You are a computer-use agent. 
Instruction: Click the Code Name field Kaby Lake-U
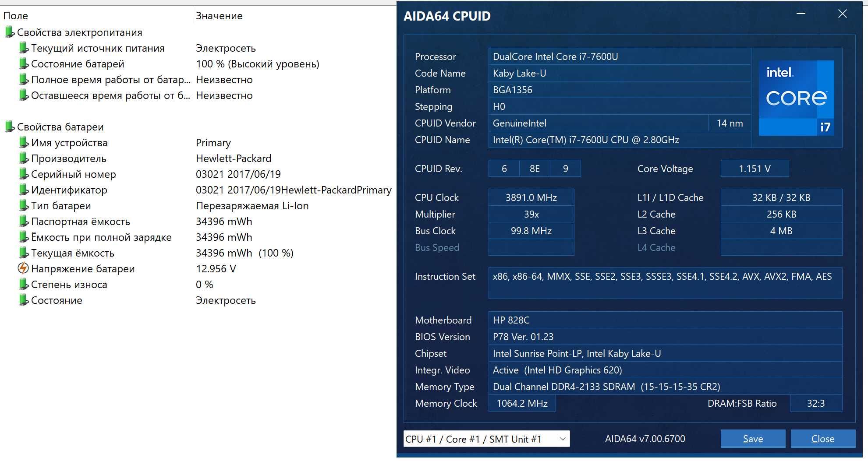pyautogui.click(x=620, y=73)
